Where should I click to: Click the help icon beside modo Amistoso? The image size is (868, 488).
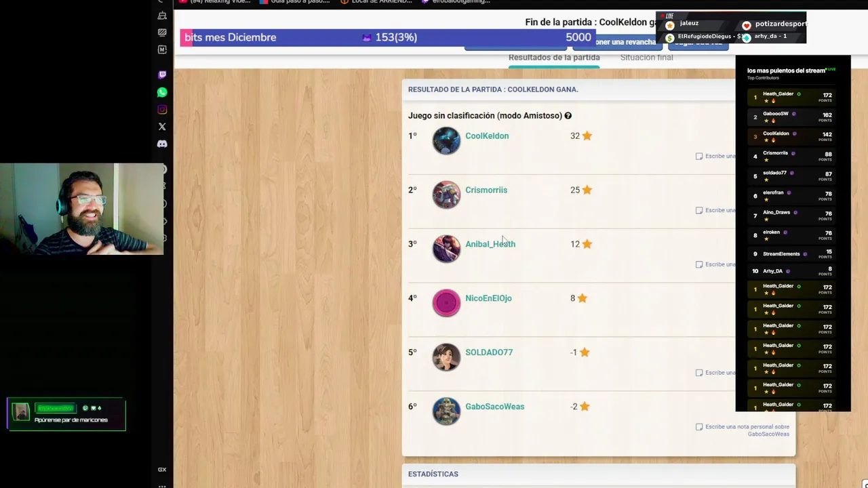568,116
